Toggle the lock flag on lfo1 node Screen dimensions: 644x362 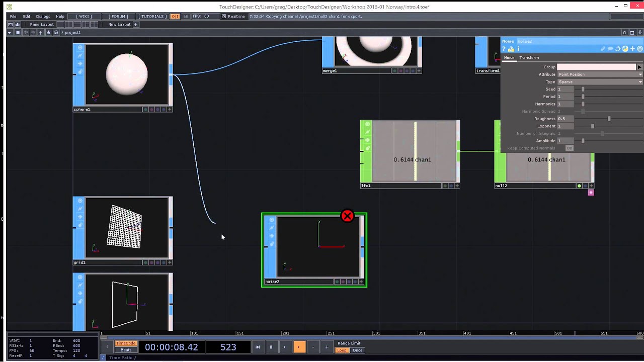point(367,148)
